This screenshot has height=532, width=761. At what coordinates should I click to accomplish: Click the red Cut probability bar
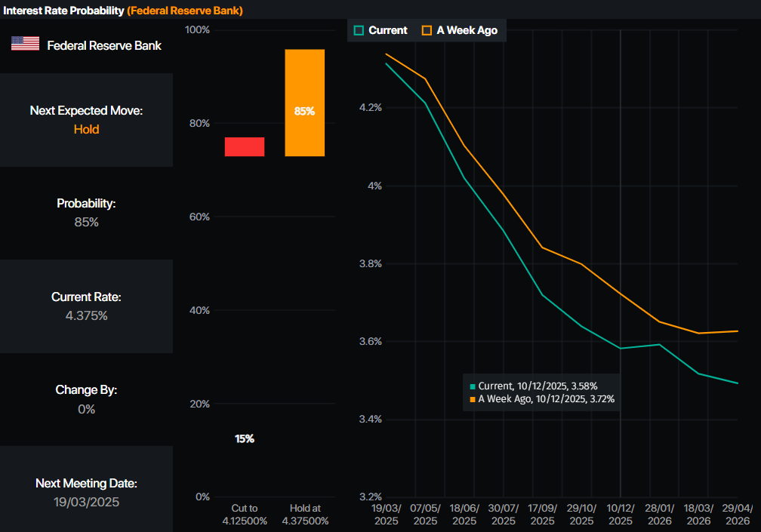(x=245, y=146)
